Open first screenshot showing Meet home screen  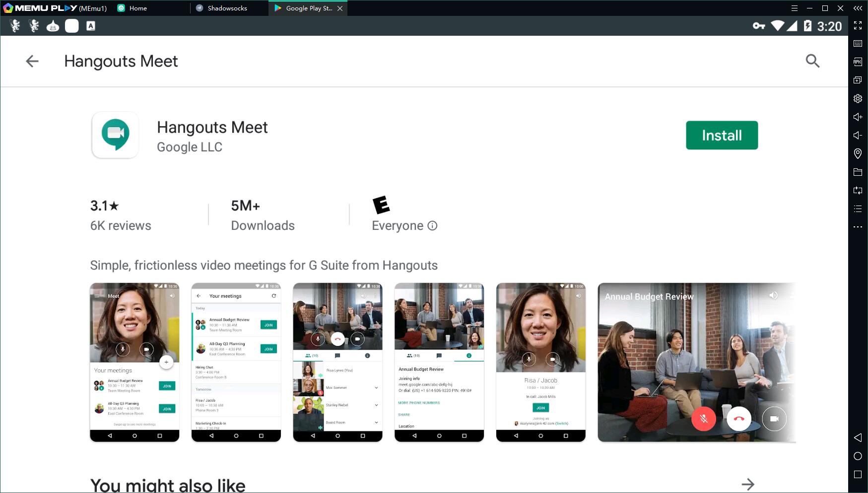(x=134, y=362)
